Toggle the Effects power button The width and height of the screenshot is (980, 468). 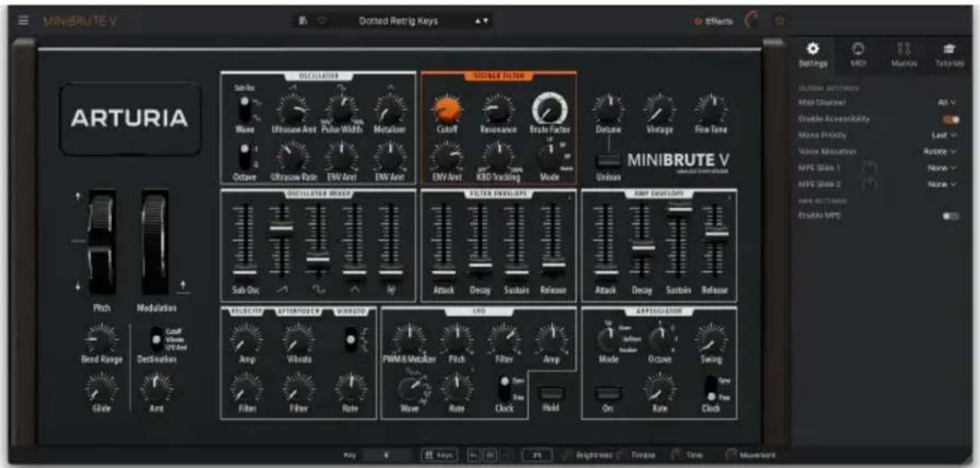tap(697, 21)
